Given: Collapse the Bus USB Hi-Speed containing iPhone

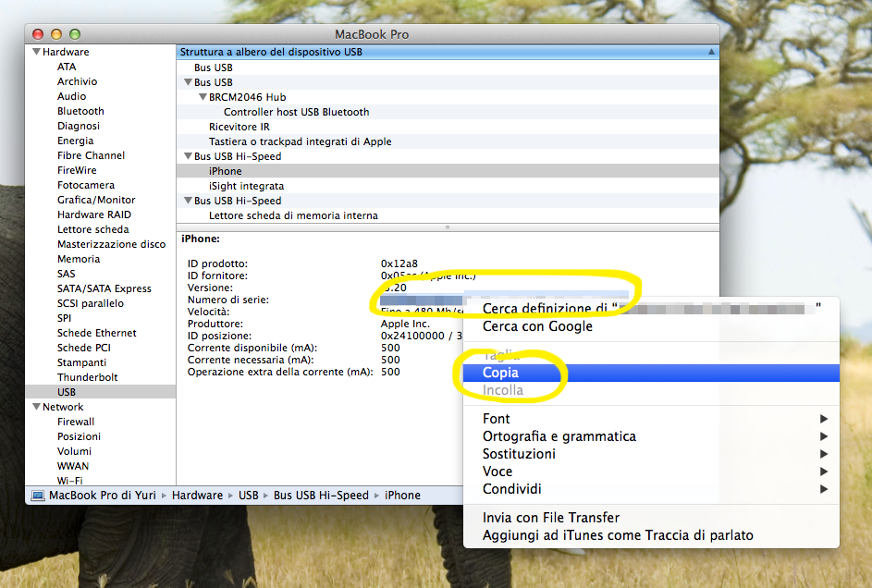Looking at the screenshot, I should click(188, 156).
